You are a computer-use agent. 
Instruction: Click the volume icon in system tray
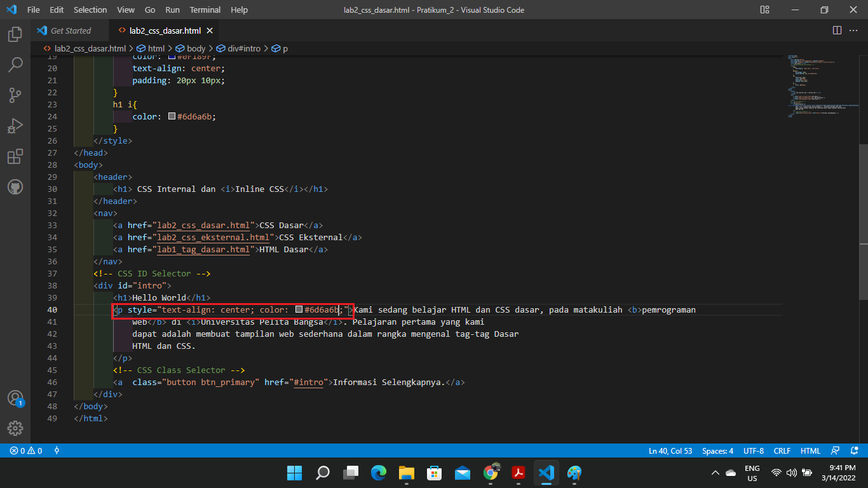point(791,473)
